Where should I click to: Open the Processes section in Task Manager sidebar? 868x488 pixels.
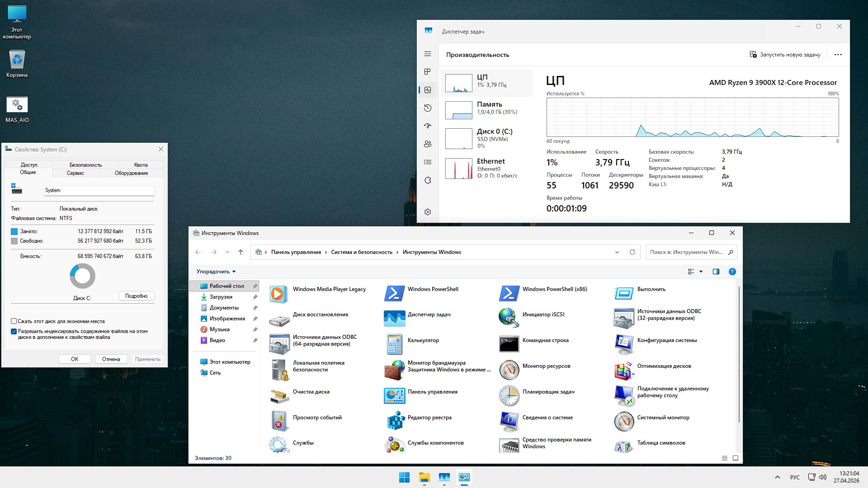[x=428, y=71]
